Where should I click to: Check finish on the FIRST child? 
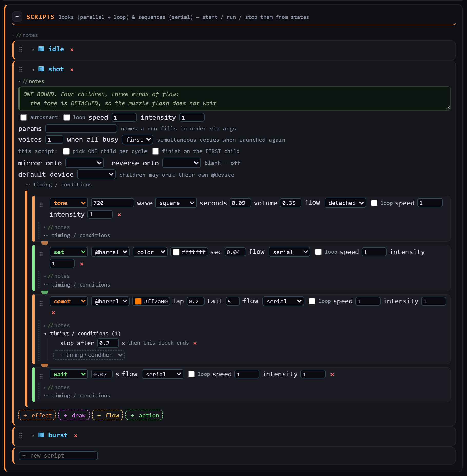(x=155, y=151)
